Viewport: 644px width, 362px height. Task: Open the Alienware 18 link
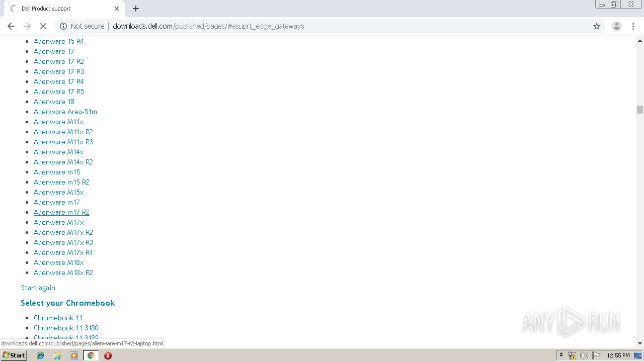(54, 102)
